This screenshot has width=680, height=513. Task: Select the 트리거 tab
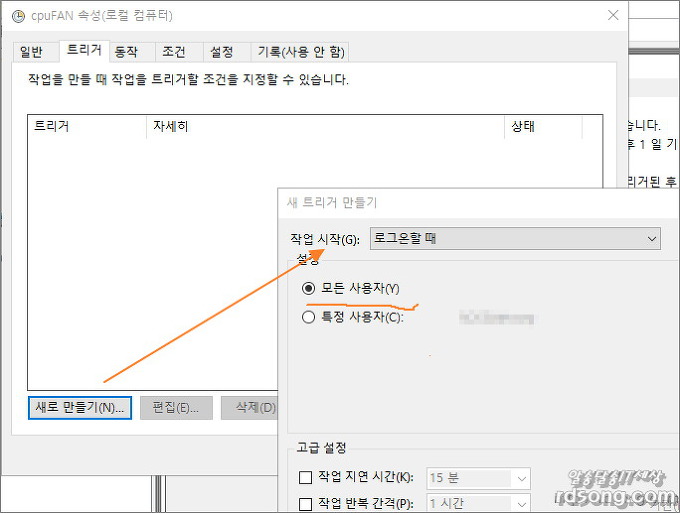point(83,50)
